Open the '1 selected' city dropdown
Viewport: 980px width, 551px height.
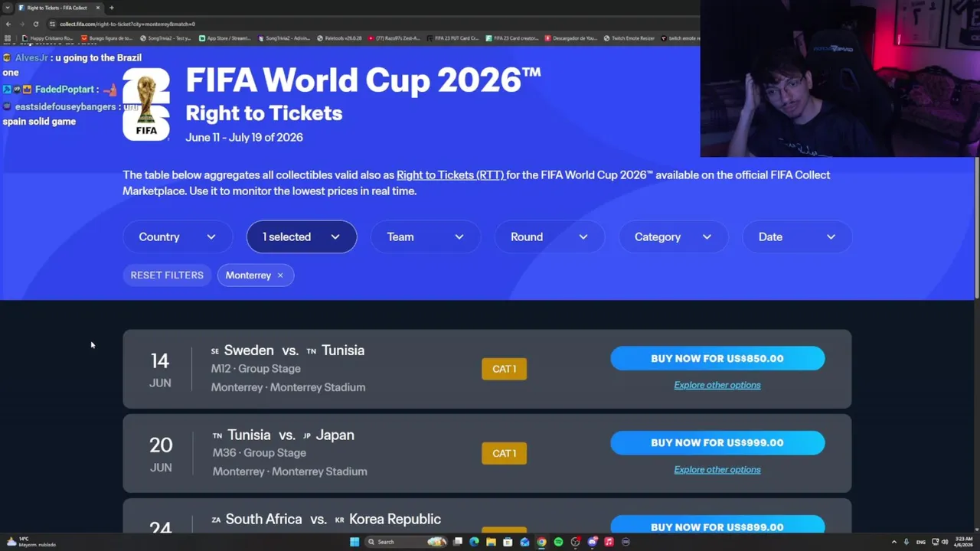pyautogui.click(x=302, y=237)
